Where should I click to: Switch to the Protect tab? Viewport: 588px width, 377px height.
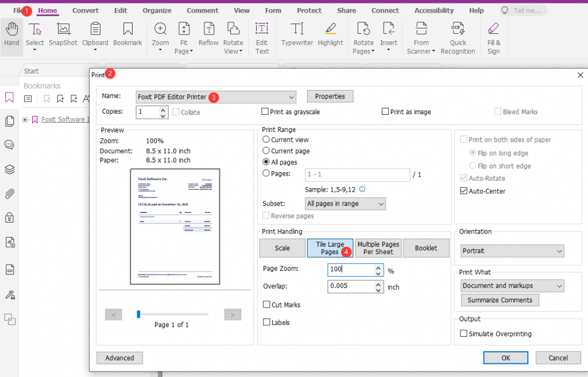(x=309, y=10)
